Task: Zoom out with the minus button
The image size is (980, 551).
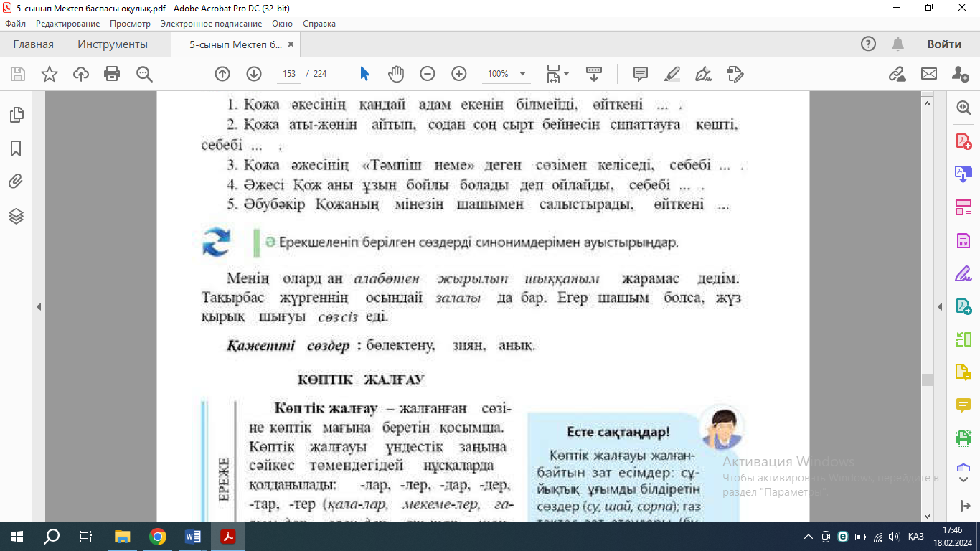Action: pyautogui.click(x=428, y=74)
